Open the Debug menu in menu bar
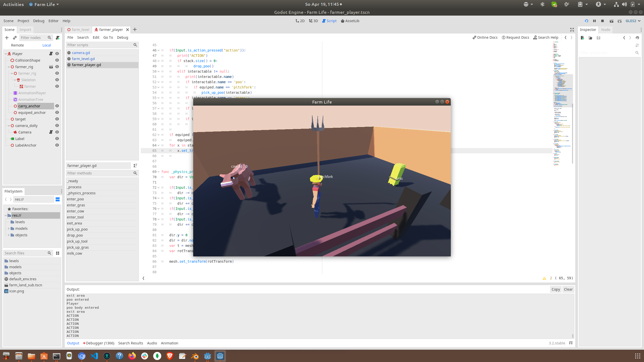The width and height of the screenshot is (644, 362). pos(38,21)
